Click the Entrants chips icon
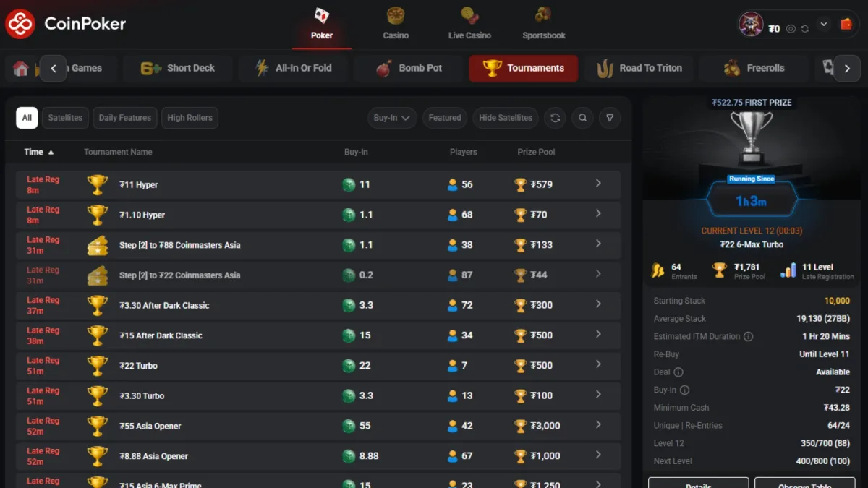Viewport: 868px width, 488px height. (x=658, y=270)
